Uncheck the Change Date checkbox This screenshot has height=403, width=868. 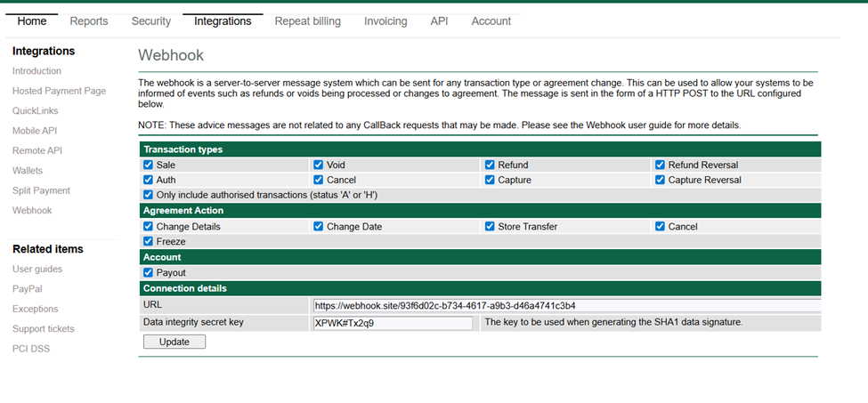pos(319,226)
